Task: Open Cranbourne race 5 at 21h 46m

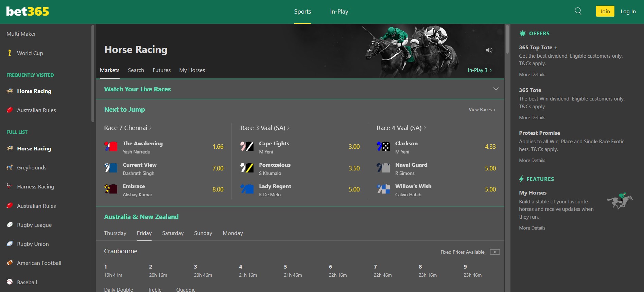Action: point(293,271)
